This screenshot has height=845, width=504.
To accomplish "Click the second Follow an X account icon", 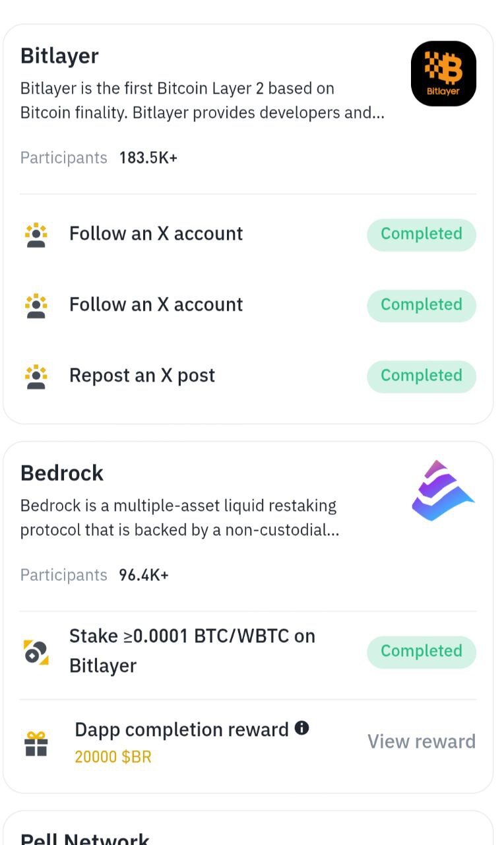I will [36, 305].
